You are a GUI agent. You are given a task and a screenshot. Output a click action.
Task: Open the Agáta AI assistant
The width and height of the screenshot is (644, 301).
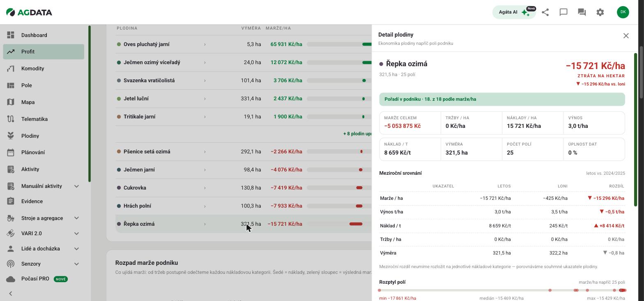tap(514, 12)
